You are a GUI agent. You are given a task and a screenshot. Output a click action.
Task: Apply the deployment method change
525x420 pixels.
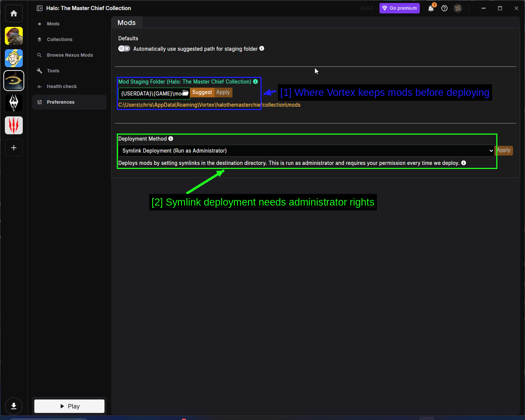point(504,150)
